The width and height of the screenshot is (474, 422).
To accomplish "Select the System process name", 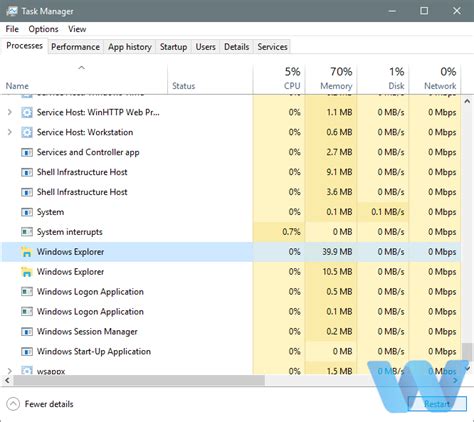I will point(50,212).
